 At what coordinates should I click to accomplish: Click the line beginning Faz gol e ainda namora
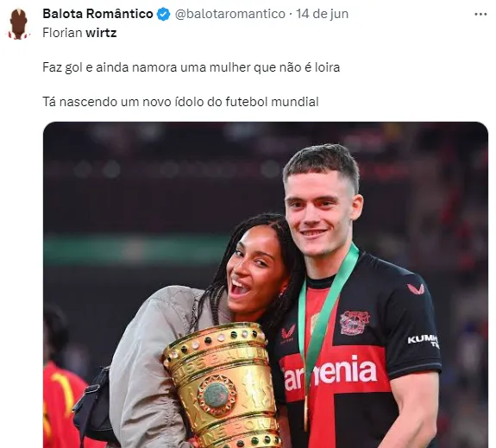(x=191, y=67)
